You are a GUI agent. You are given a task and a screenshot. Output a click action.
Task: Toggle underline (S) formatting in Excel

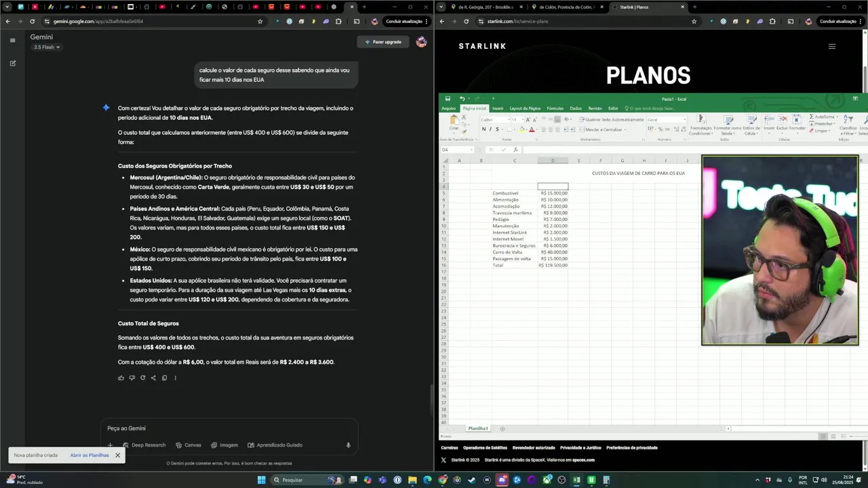point(497,129)
